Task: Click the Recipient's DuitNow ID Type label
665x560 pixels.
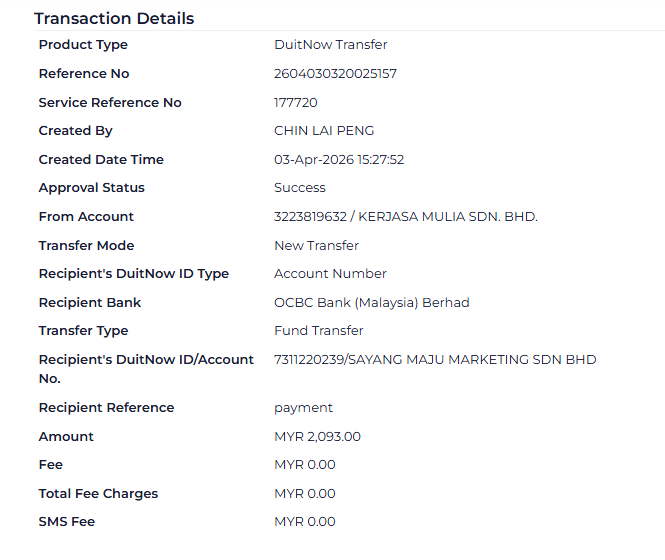Action: [133, 274]
